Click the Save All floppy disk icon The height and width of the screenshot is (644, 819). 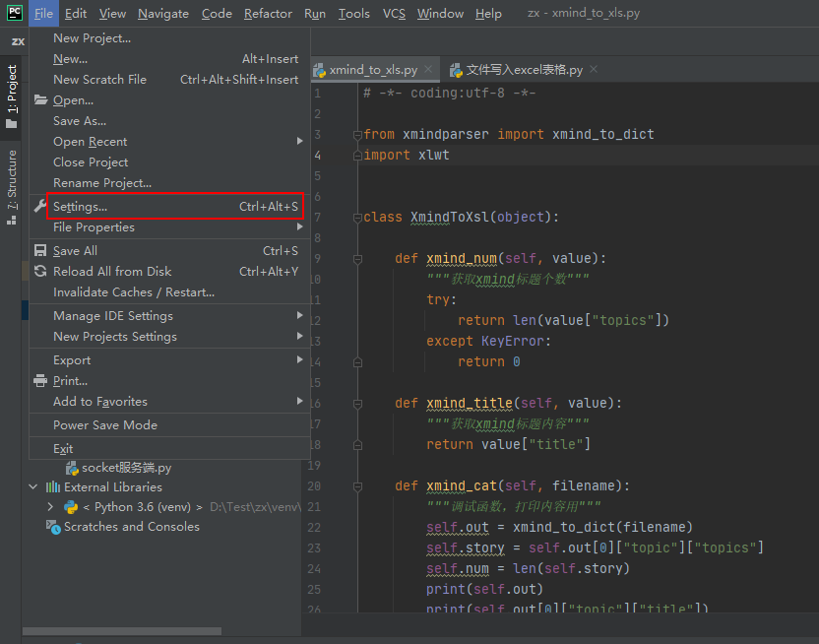pos(41,250)
